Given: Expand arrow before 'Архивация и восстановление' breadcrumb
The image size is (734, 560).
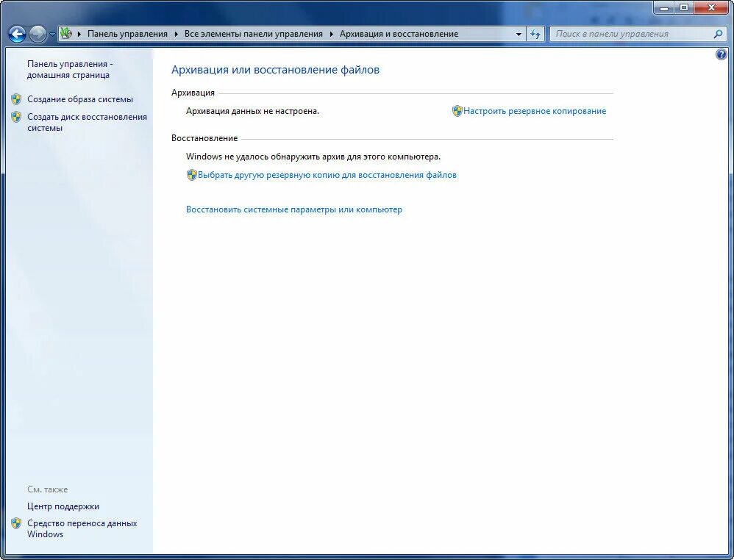Looking at the screenshot, I should (x=332, y=34).
